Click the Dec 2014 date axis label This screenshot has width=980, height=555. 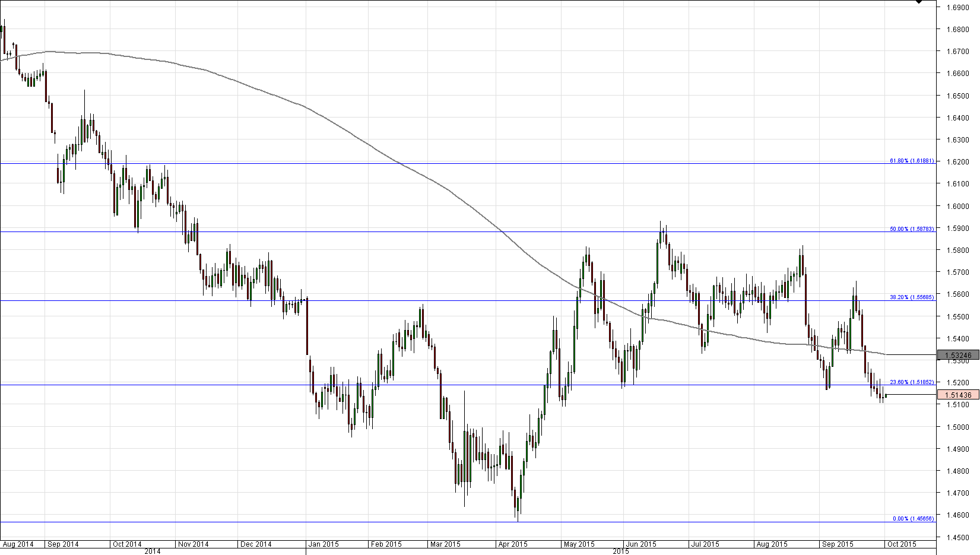[x=256, y=544]
